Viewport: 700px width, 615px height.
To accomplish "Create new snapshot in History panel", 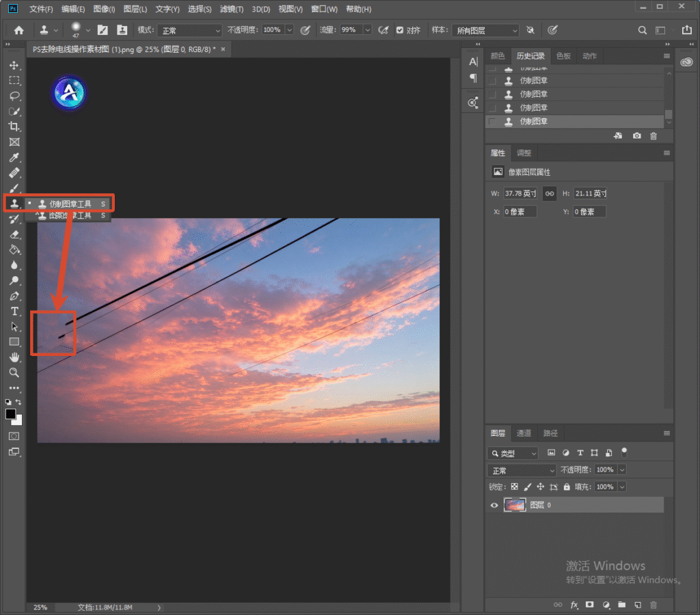I will click(636, 136).
